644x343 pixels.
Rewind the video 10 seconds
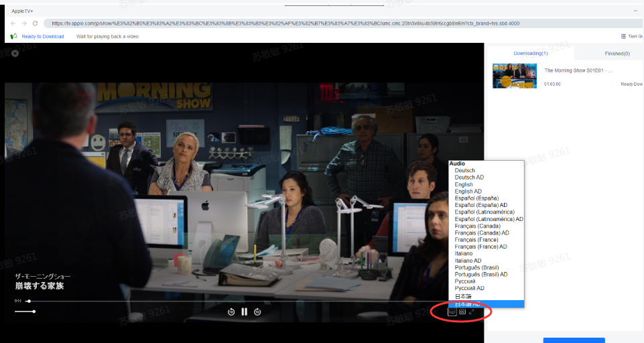click(x=231, y=312)
